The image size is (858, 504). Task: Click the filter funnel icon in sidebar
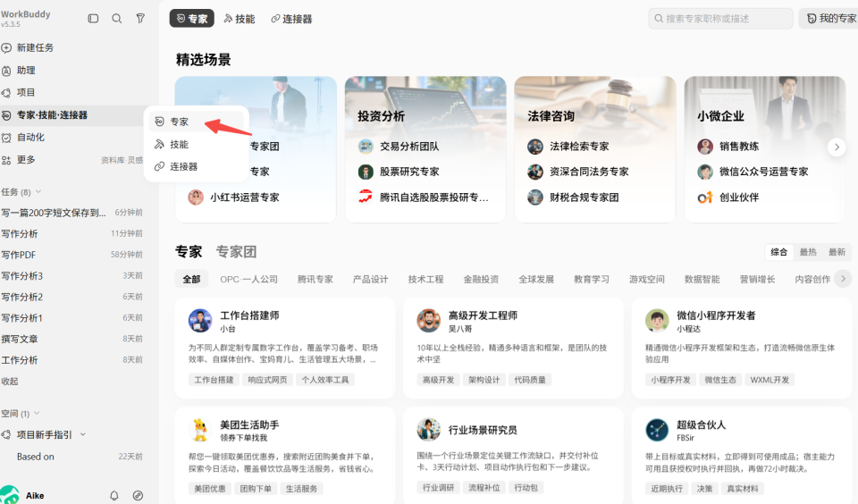pyautogui.click(x=140, y=19)
